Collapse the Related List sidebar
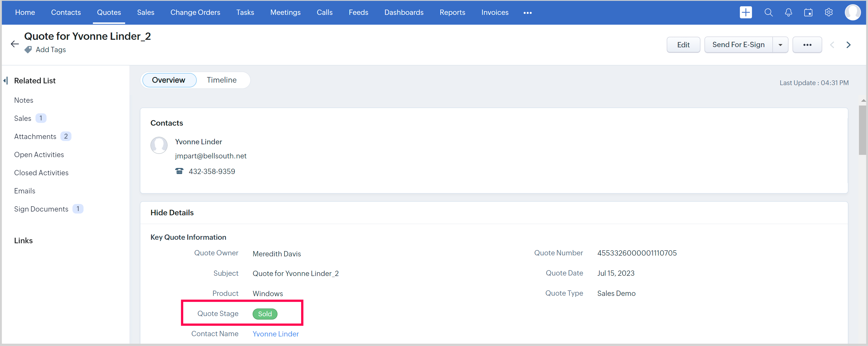The height and width of the screenshot is (346, 868). click(6, 81)
